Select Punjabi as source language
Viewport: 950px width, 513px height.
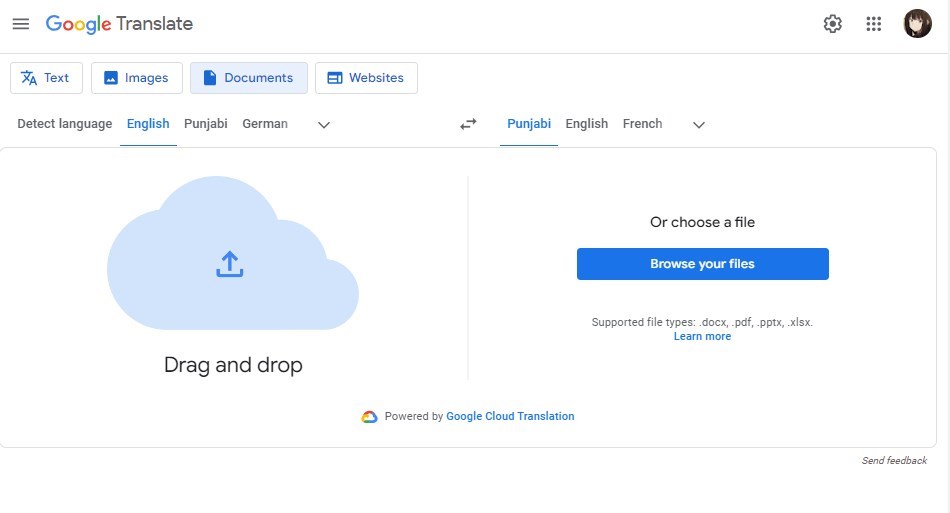[x=206, y=124]
